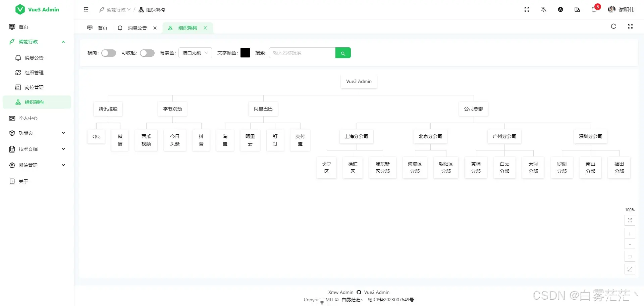Select the 阿里巴巴 org node
This screenshot has height=306, width=644.
pos(263,109)
